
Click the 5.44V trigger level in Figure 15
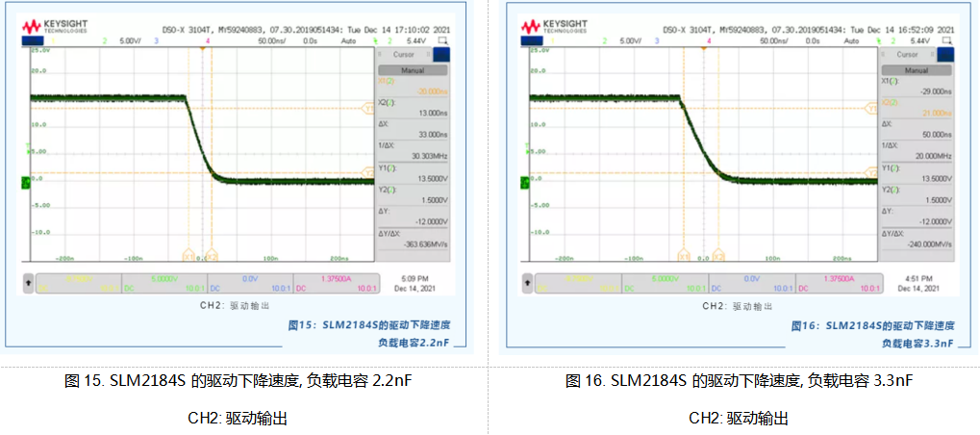point(416,40)
